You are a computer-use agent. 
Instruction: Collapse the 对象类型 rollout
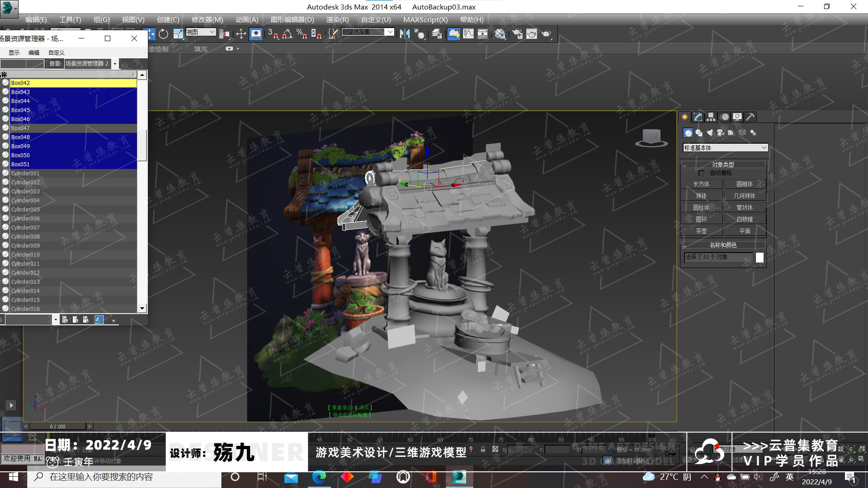(722, 164)
